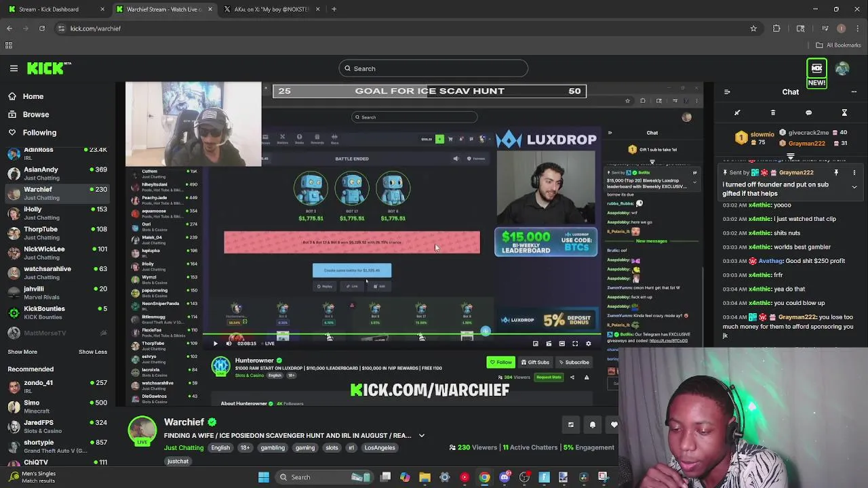Toggle notification bell for Warchief

click(x=592, y=425)
